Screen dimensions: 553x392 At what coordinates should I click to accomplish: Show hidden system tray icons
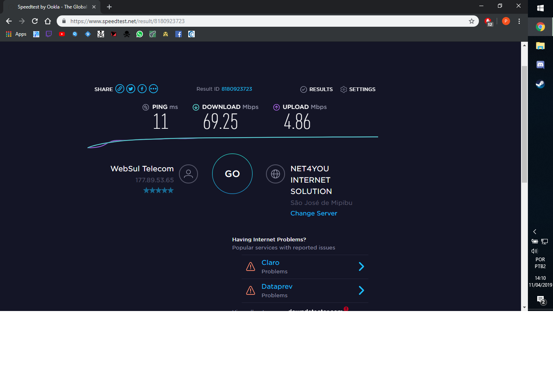(x=535, y=232)
